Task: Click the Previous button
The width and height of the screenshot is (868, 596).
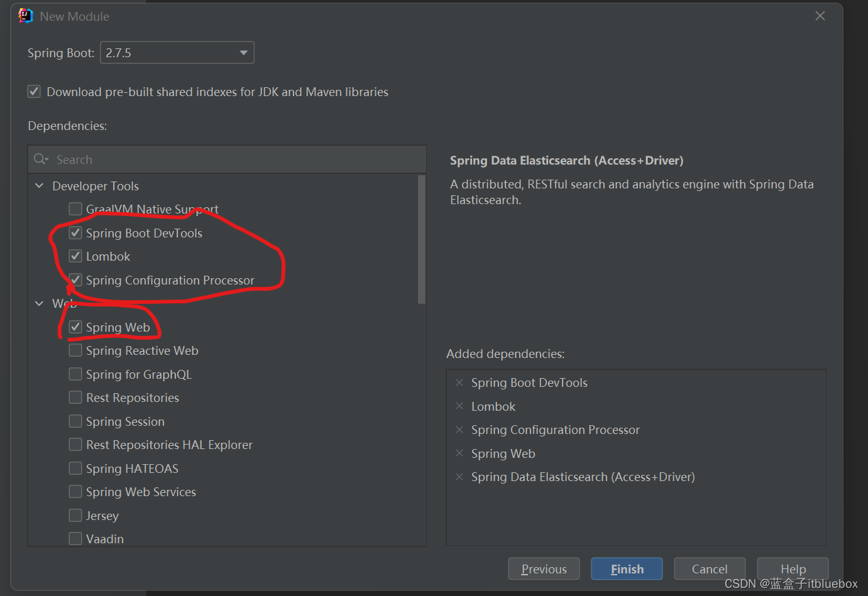Action: tap(544, 568)
